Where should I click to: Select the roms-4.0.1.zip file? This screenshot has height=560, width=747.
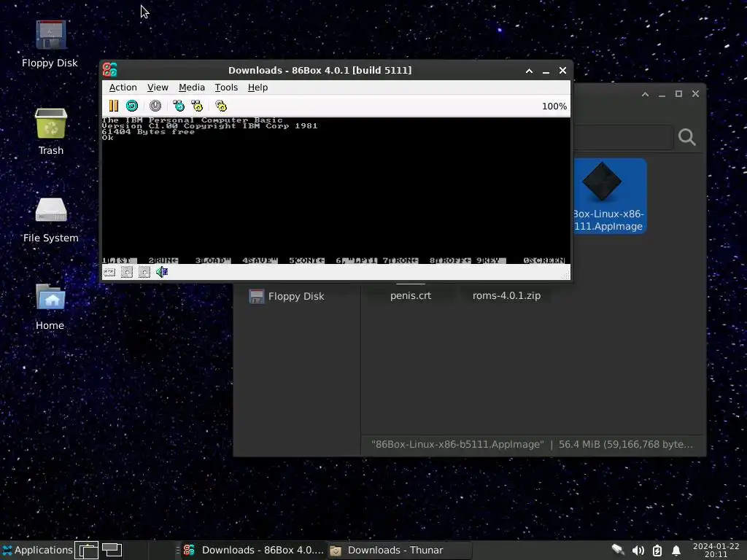tap(506, 295)
